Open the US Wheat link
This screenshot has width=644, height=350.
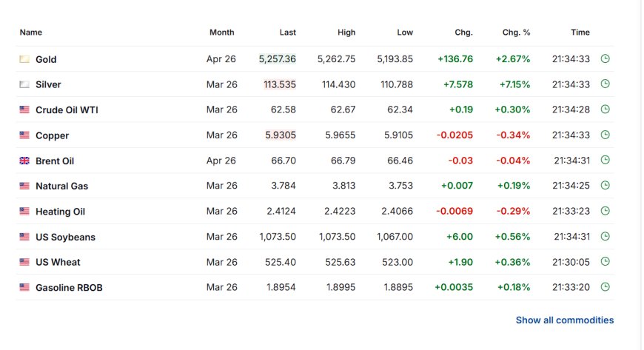point(58,262)
